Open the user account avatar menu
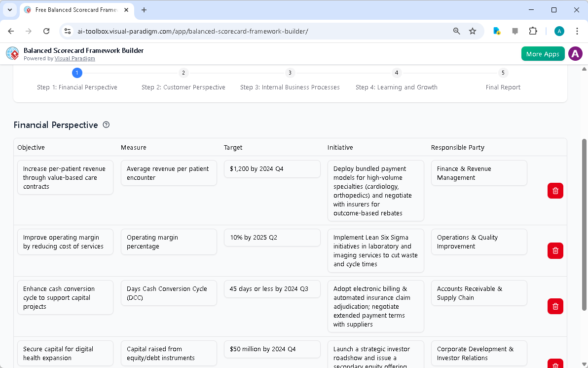The image size is (588, 368). (575, 53)
